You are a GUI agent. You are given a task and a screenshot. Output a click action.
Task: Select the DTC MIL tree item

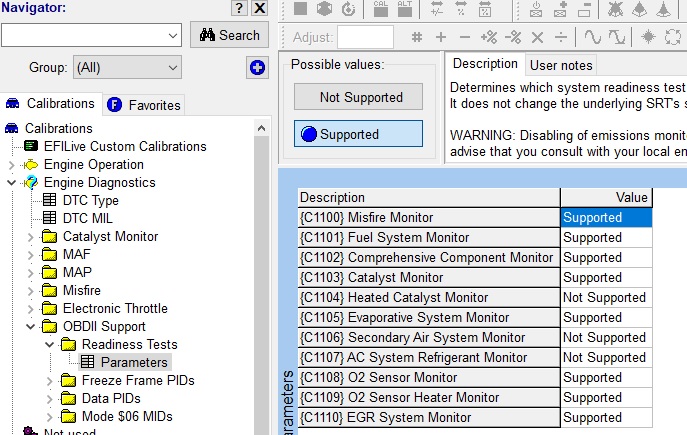point(90,218)
